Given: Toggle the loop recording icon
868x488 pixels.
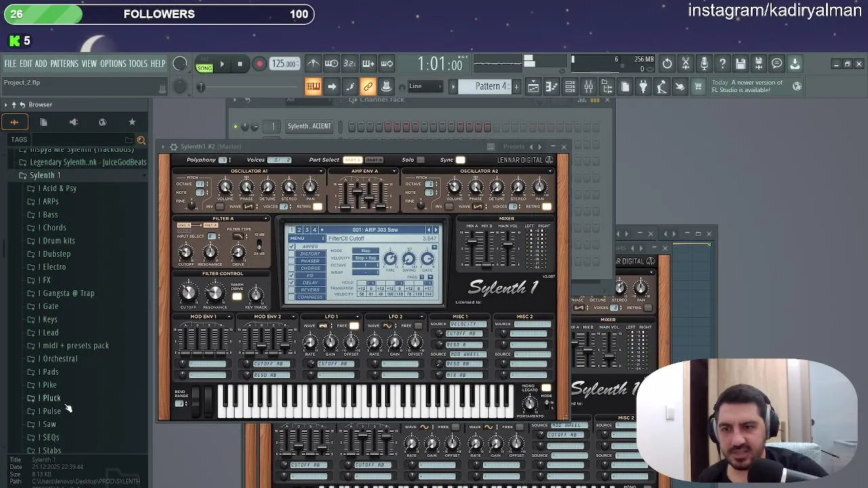Looking at the screenshot, I should (x=387, y=64).
